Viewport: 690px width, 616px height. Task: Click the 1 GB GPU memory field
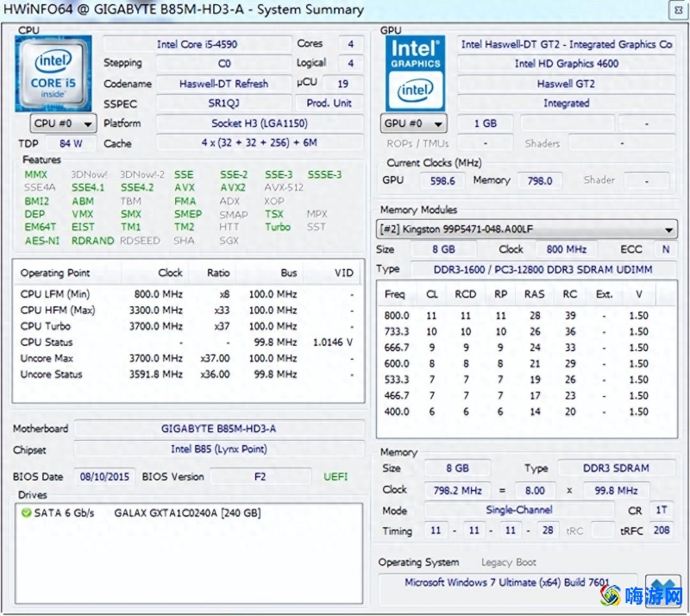(x=486, y=123)
